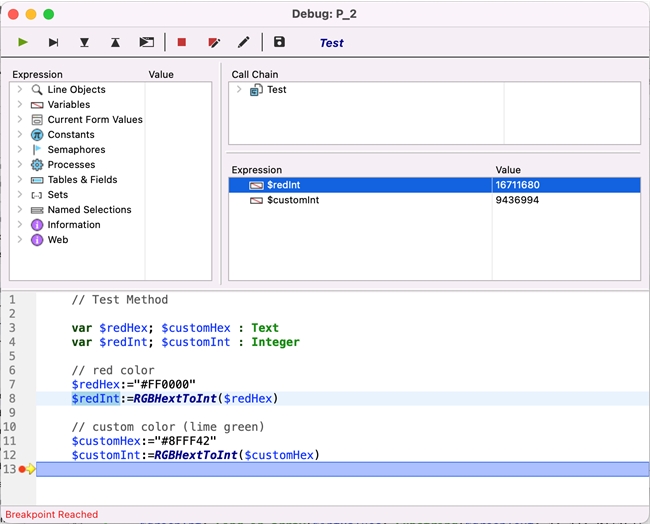Viewport: 650px width, 524px height.
Task: Expand the Line Objects tree node
Action: (20, 90)
